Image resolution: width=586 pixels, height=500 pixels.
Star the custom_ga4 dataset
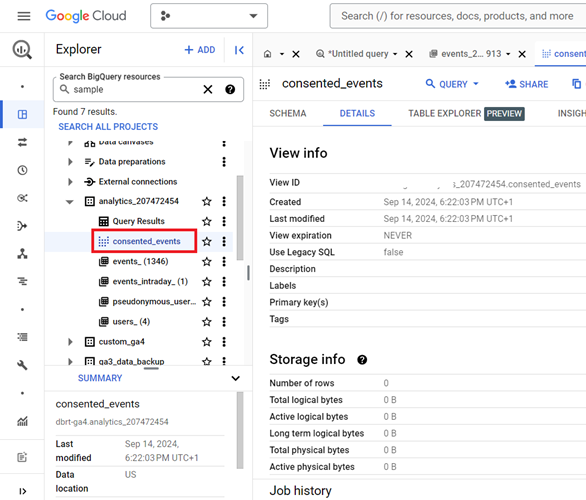pos(207,342)
